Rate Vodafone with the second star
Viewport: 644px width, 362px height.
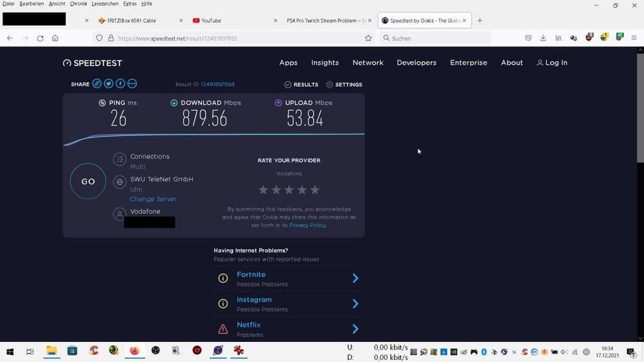[x=277, y=189]
